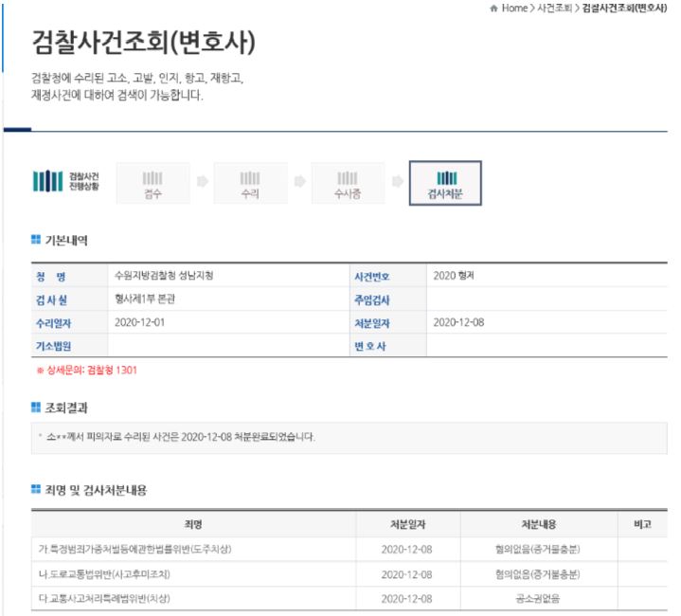
Task: Click arrow icon between 수리 and 수사중
Action: click(299, 181)
